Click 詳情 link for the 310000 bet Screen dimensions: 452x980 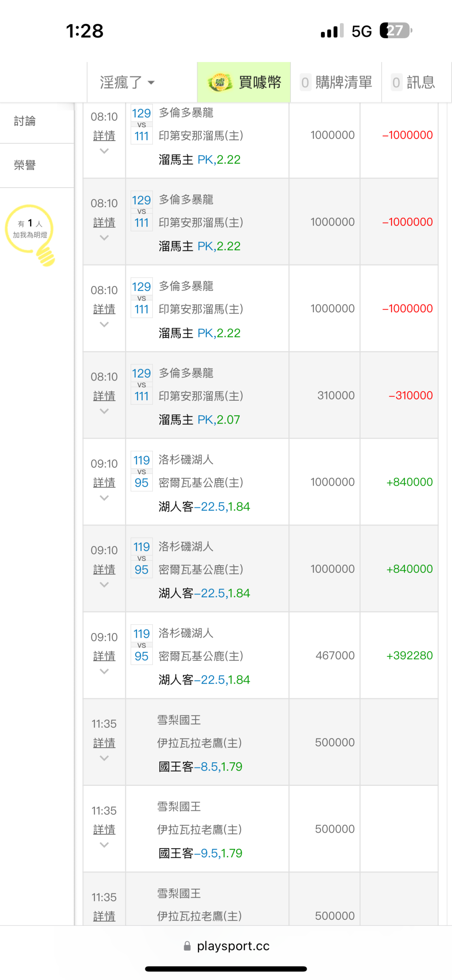pos(104,396)
